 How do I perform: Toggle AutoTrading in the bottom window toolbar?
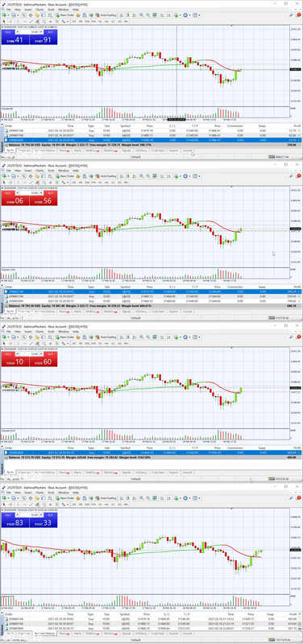(x=106, y=497)
